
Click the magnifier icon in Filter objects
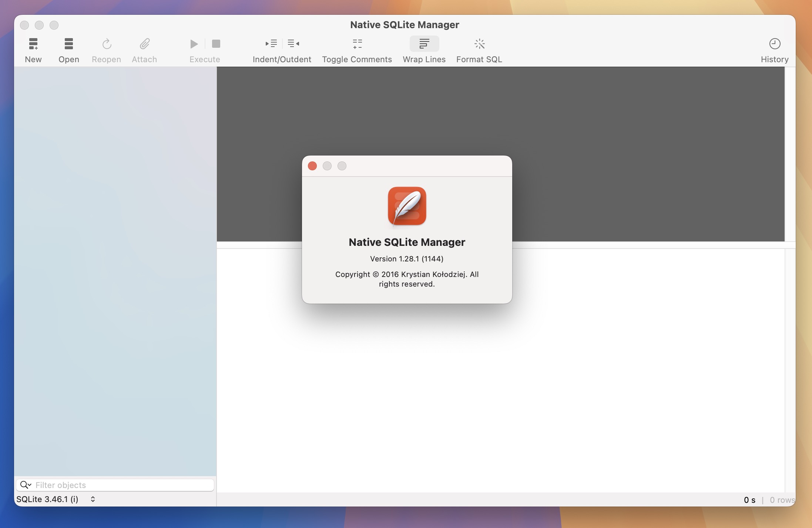(x=25, y=485)
